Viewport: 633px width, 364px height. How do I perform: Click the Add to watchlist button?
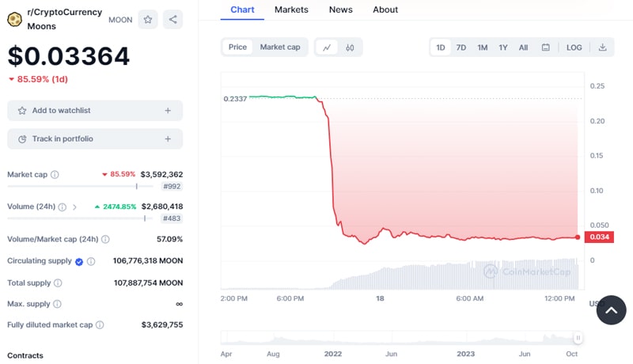pos(95,111)
